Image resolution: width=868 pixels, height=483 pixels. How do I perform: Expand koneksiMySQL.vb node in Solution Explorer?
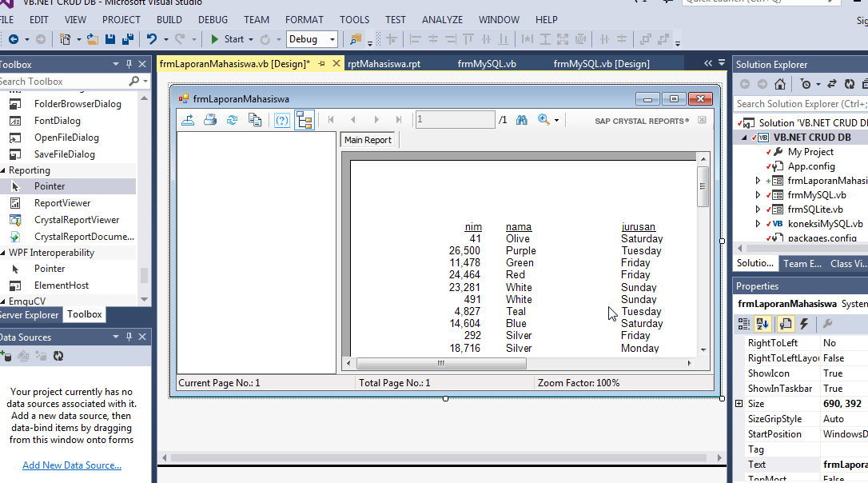(758, 224)
